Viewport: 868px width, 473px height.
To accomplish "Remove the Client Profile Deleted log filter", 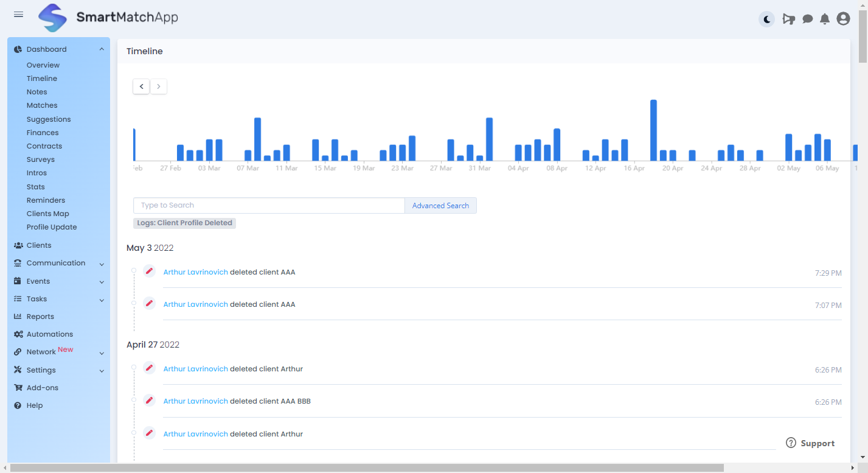I will click(x=184, y=223).
